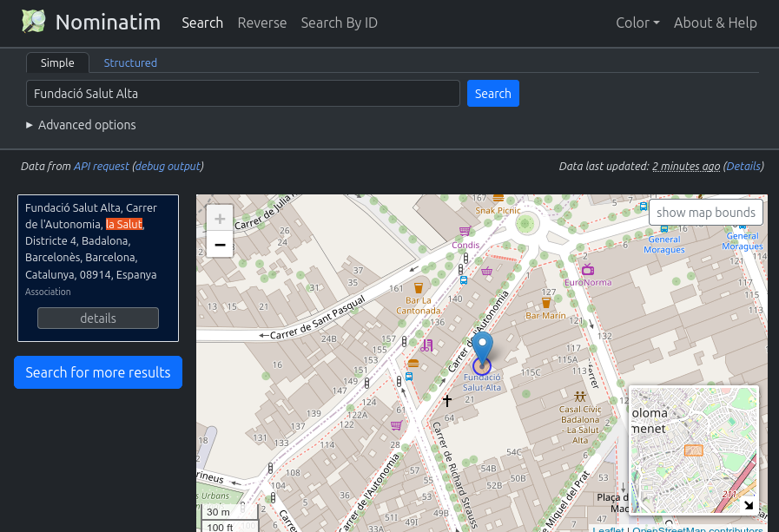Click Search for more results
The height and width of the screenshot is (532, 779).
98,372
